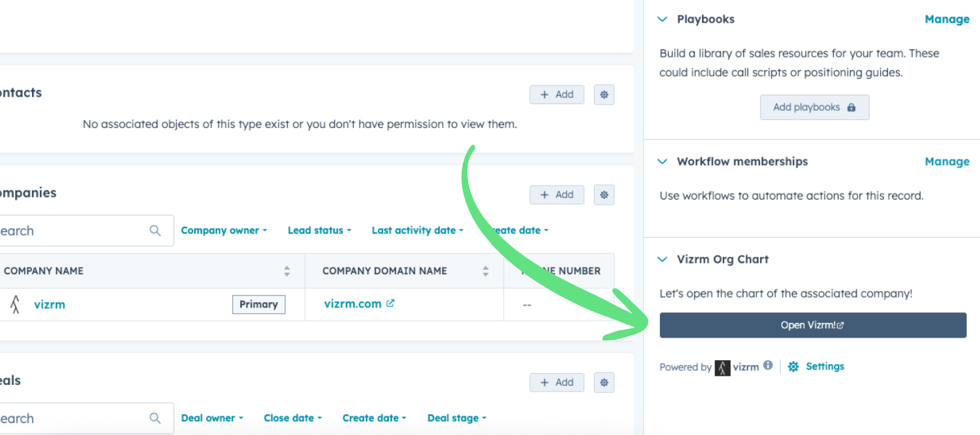
Task: Open gear settings for Companies card
Action: click(x=604, y=195)
